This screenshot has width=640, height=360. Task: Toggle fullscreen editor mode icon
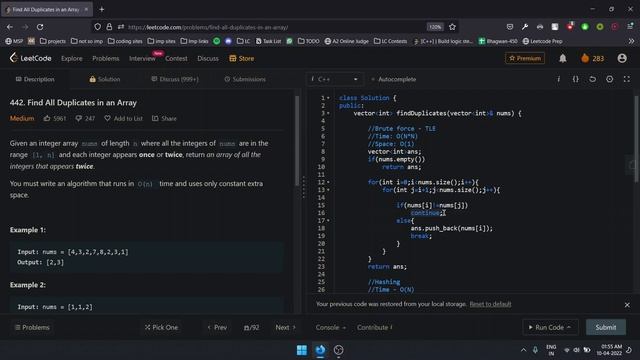(627, 79)
